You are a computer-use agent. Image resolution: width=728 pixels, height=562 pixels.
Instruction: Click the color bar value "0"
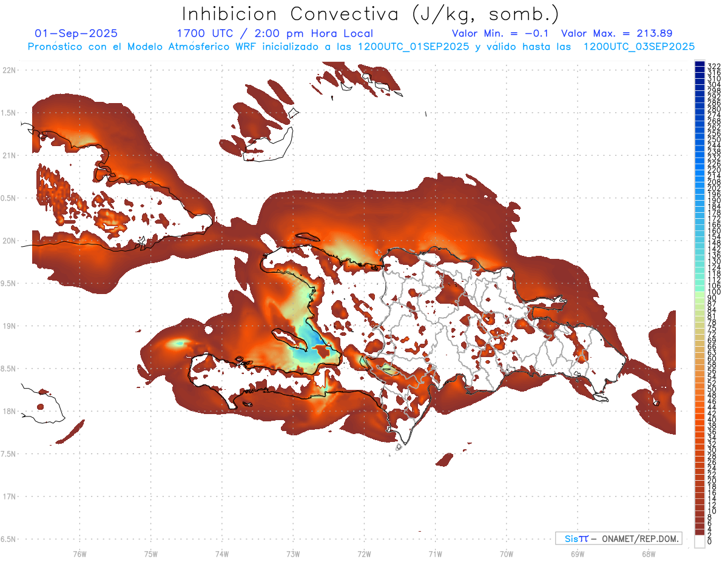click(x=710, y=541)
